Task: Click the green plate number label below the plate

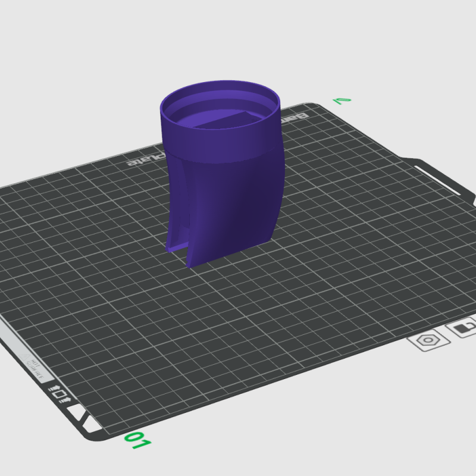Action: (x=138, y=440)
